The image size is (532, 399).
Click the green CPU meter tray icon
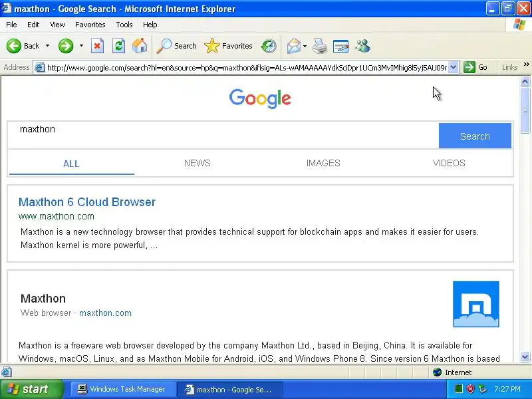point(458,389)
